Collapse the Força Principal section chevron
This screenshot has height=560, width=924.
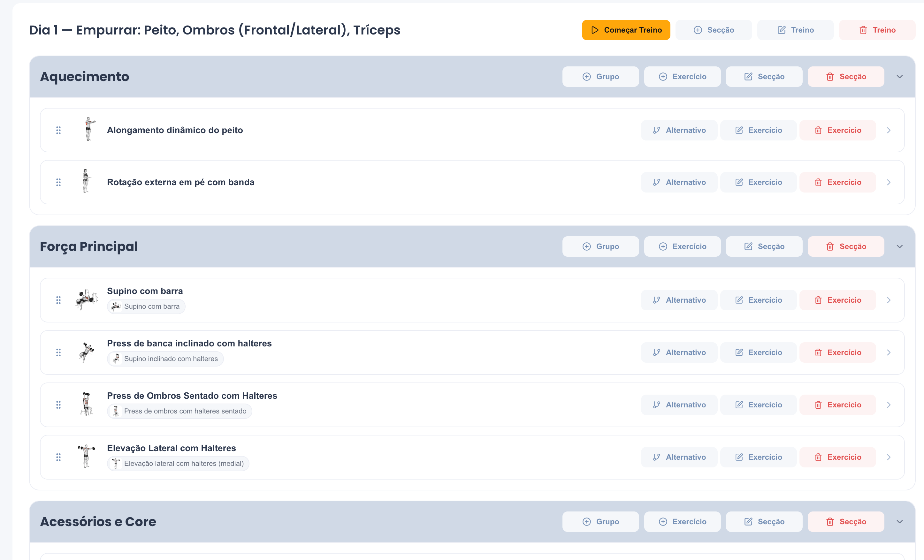point(899,246)
